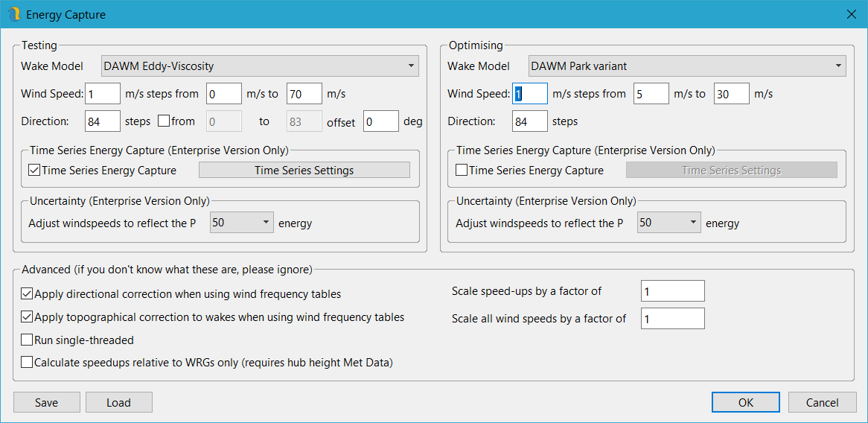868x423 pixels.
Task: Click the Save button
Action: pos(46,403)
